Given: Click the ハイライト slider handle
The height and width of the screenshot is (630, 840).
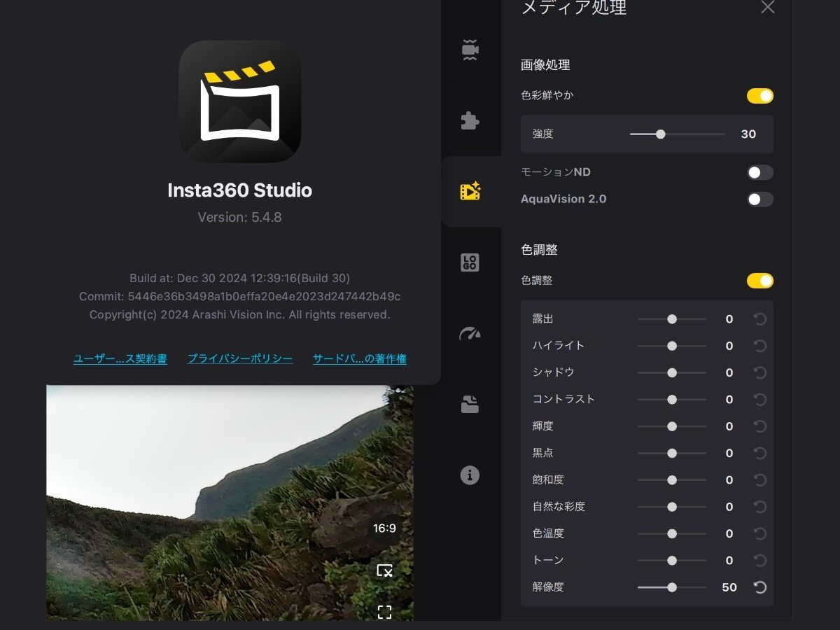Looking at the screenshot, I should pos(672,346).
